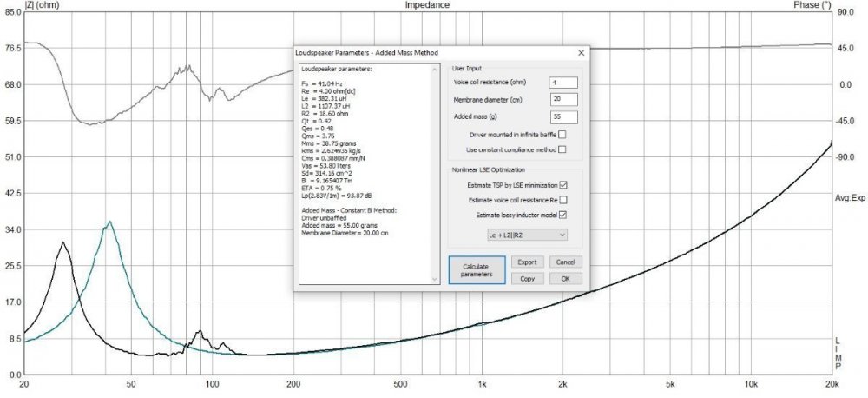Image resolution: width=868 pixels, height=398 pixels.
Task: Click the Export button
Action: point(527,262)
